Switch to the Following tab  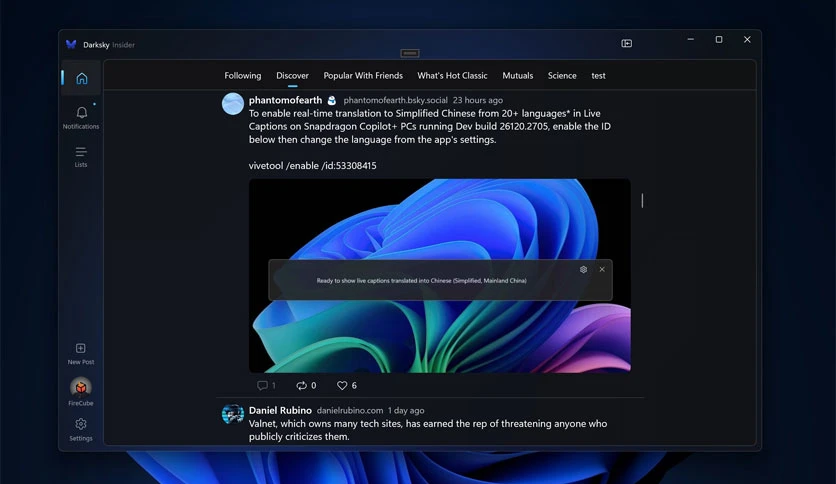[x=243, y=76]
